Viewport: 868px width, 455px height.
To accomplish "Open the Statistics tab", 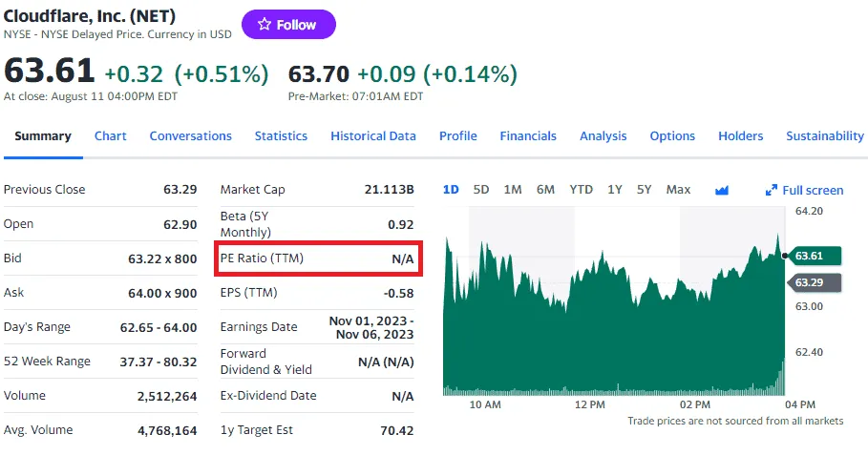I will (x=281, y=135).
